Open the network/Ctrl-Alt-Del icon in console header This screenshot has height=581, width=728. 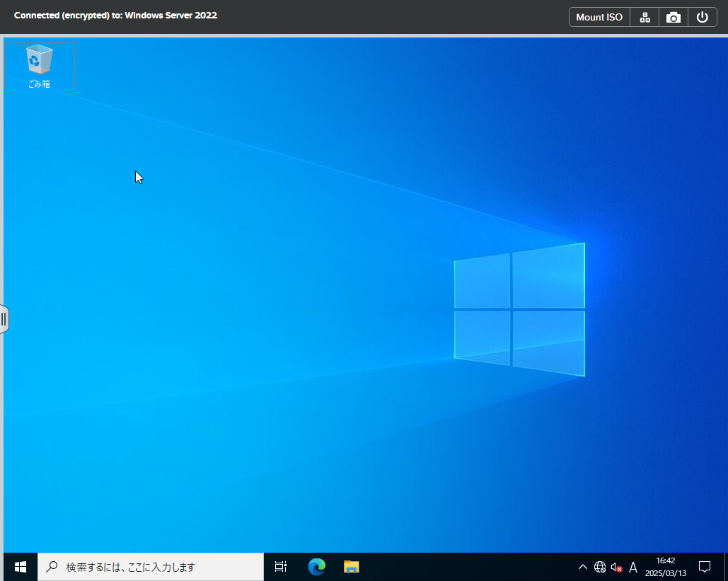point(645,17)
